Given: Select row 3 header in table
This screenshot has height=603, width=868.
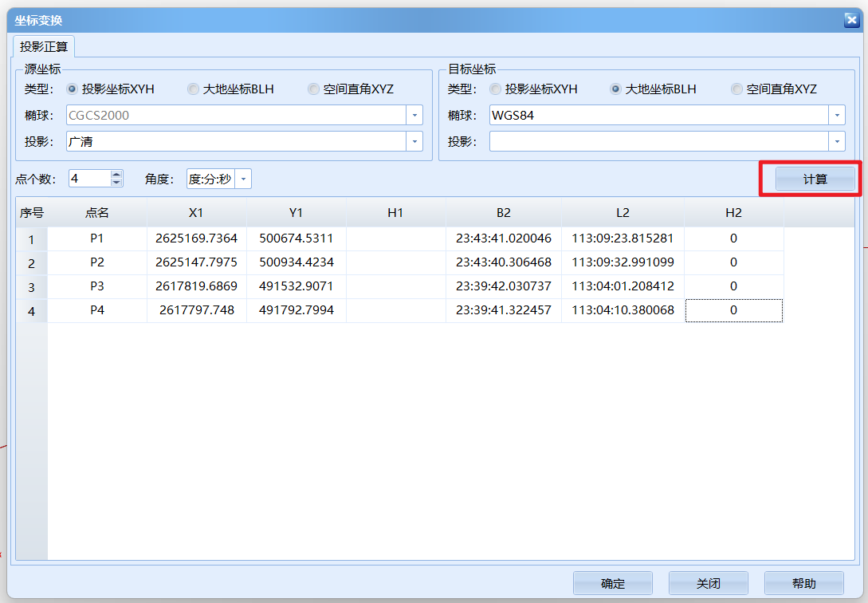Looking at the screenshot, I should pos(32,287).
